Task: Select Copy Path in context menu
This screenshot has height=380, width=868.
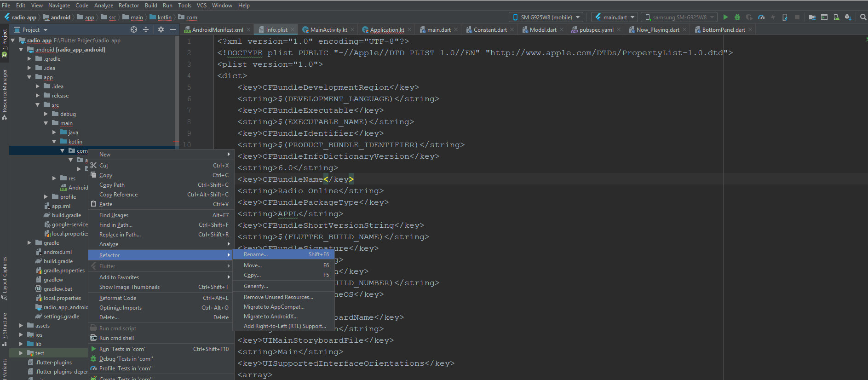Action: pyautogui.click(x=161, y=185)
